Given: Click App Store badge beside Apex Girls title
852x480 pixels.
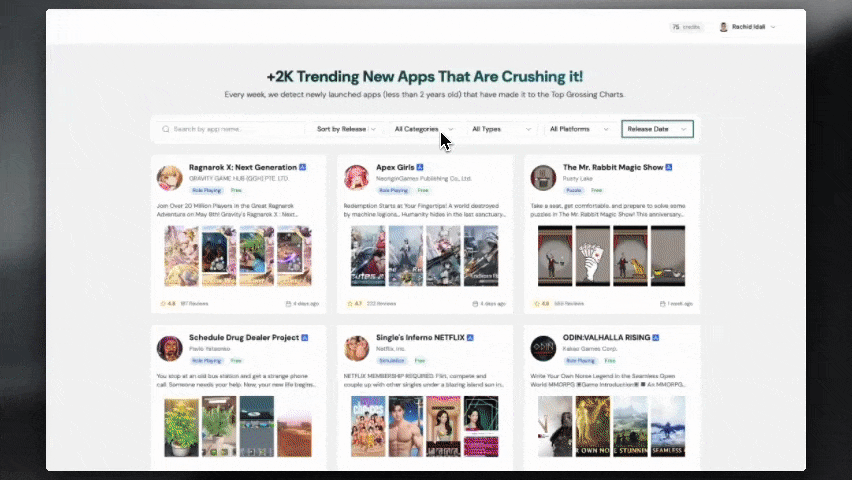Looking at the screenshot, I should pyautogui.click(x=420, y=167).
